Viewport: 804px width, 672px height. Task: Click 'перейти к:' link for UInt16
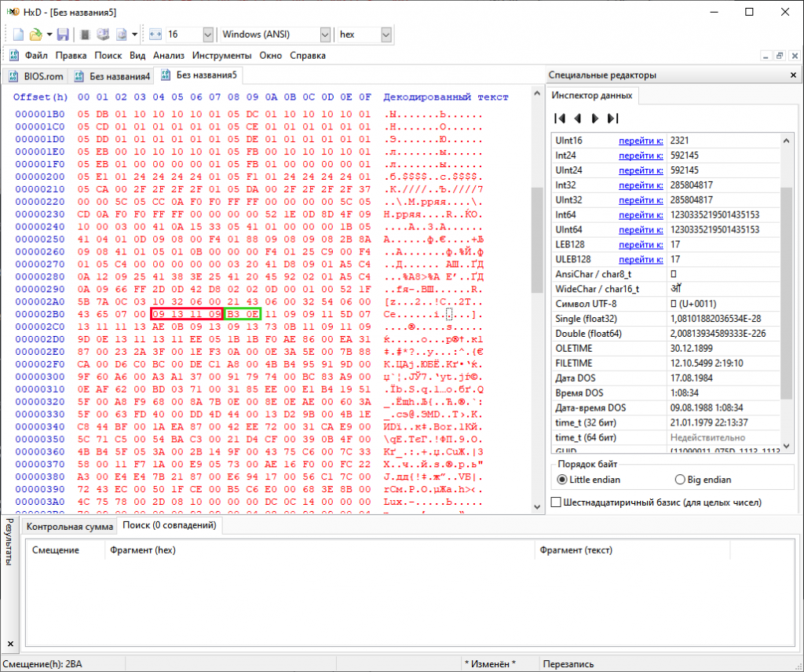tap(641, 141)
